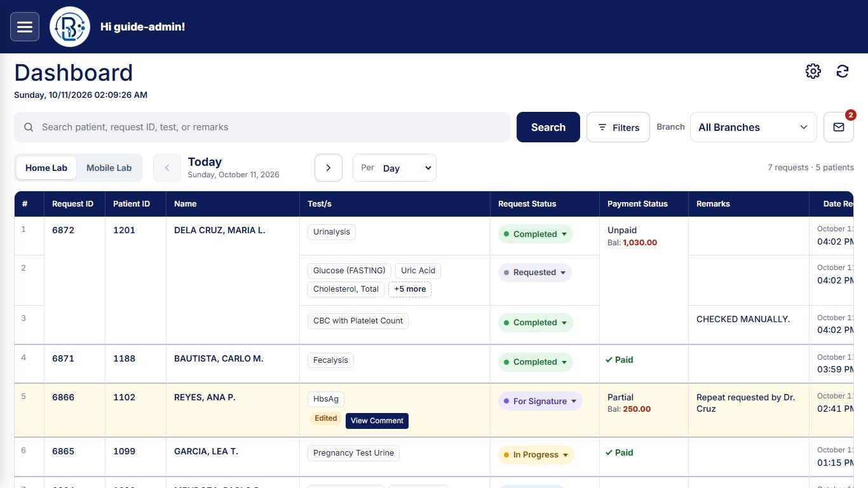
Task: Click the Glucose (FASTING) test chip
Action: (349, 271)
